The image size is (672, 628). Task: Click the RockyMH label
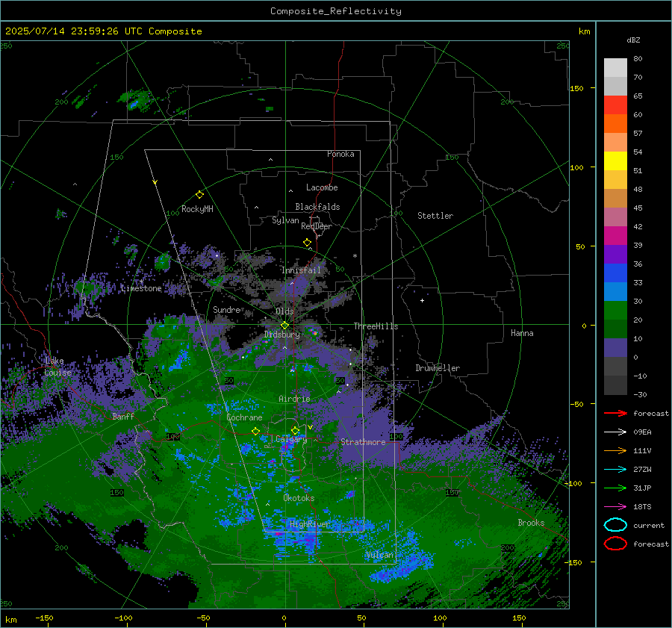[x=197, y=209]
